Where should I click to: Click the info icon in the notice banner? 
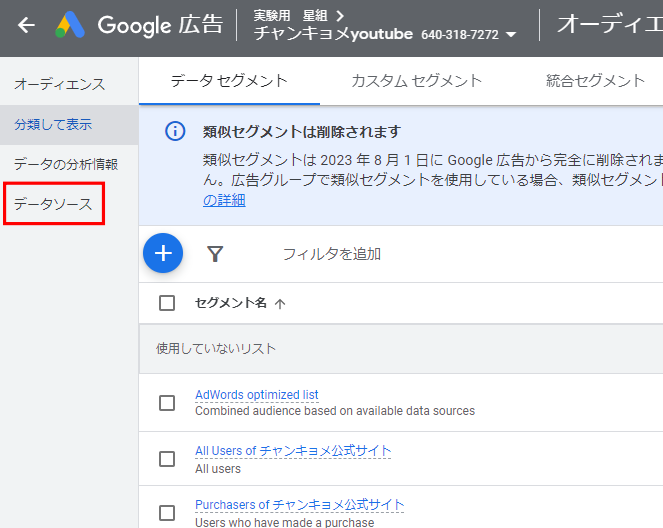pos(175,132)
